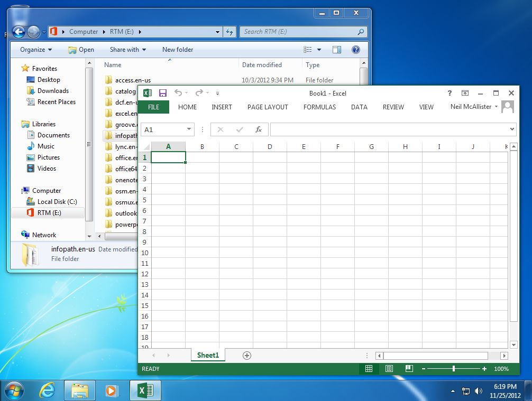The width and height of the screenshot is (532, 401).
Task: Select Documents library
Action: click(53, 135)
